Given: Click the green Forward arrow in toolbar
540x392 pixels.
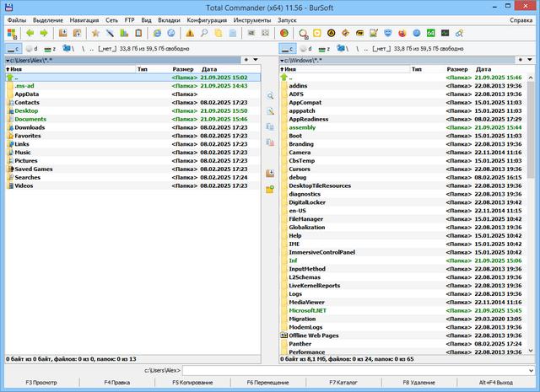Looking at the screenshot, I should tap(43, 33).
